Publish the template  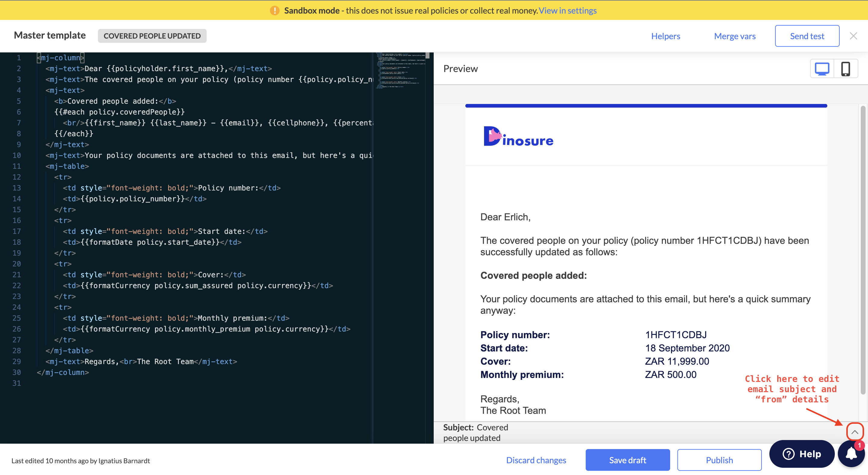click(x=719, y=460)
